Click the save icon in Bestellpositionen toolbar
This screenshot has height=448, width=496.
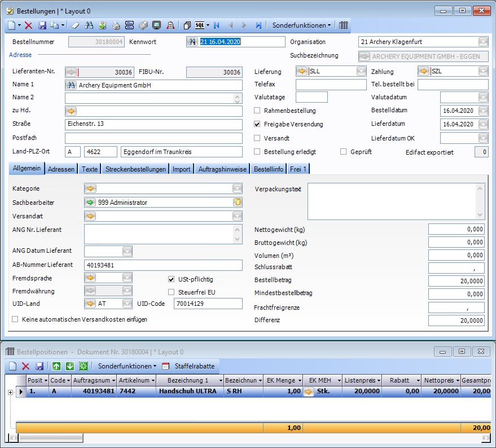point(39,366)
